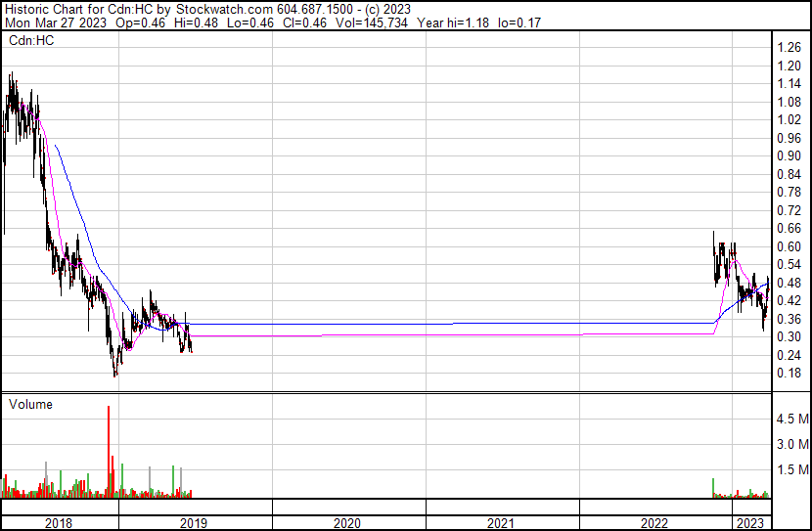This screenshot has height=531, width=812.
Task: Click the 0.36 price axis label
Action: point(789,319)
